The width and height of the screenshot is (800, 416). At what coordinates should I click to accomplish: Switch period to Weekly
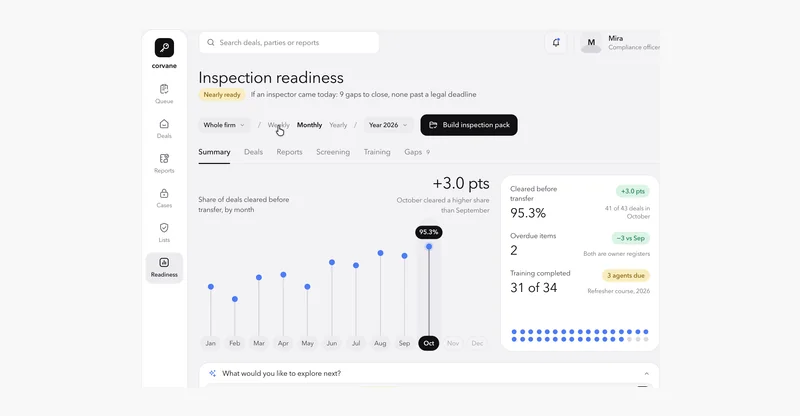pos(279,125)
